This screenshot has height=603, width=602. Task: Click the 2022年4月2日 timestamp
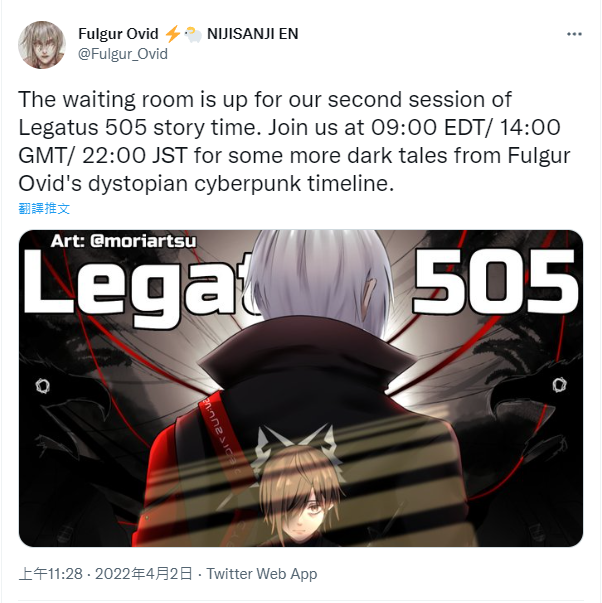click(x=143, y=574)
